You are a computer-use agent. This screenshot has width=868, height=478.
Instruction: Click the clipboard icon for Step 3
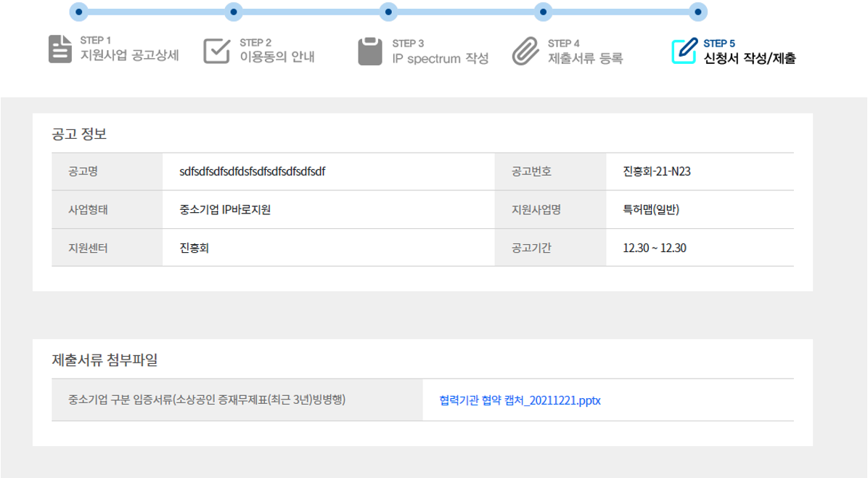369,51
